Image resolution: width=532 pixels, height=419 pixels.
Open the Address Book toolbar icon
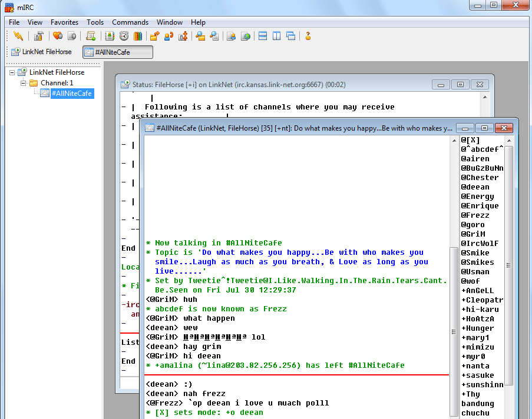pos(109,36)
